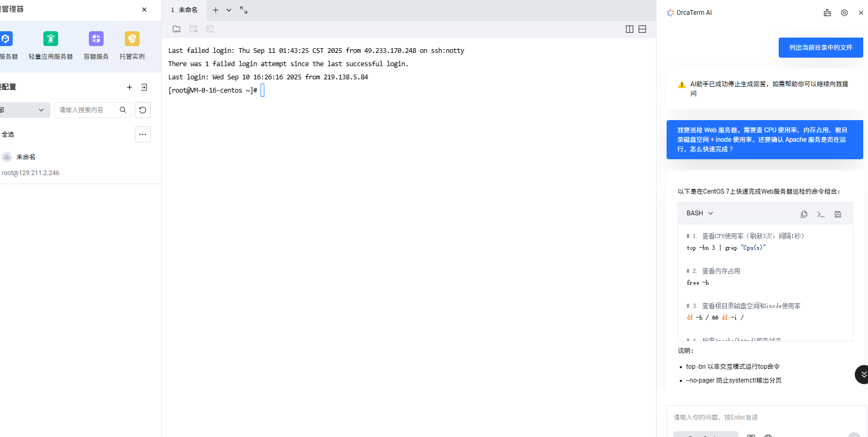This screenshot has height=437, width=868.
Task: Open OrcaTerm AI settings hexagon icon
Action: pyautogui.click(x=844, y=13)
